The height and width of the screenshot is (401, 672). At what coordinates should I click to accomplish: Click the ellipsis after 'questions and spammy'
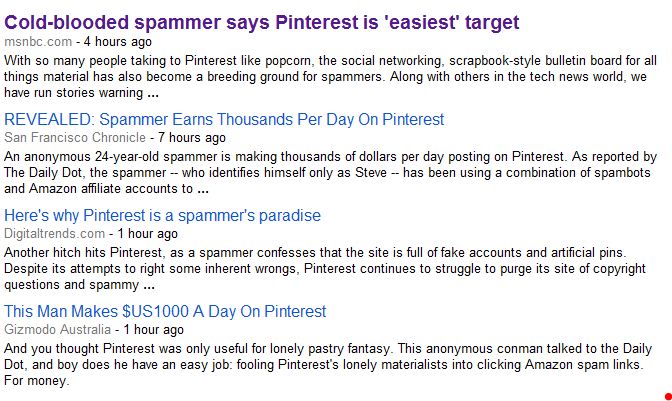pos(149,285)
